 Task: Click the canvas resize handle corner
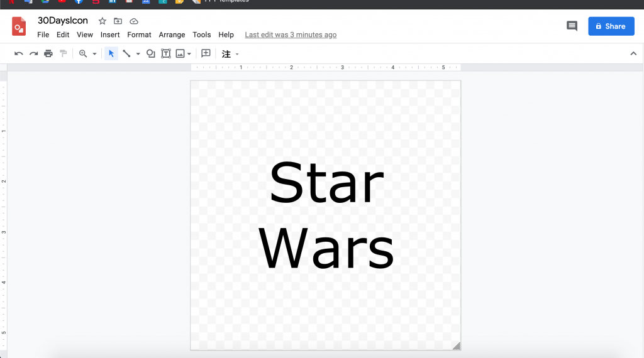[x=457, y=346]
